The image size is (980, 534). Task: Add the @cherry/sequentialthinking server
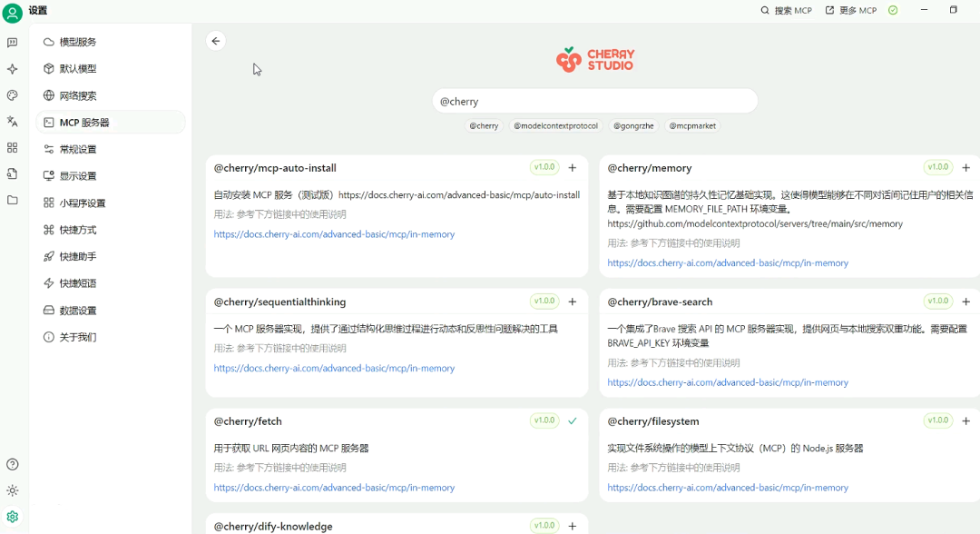point(573,302)
